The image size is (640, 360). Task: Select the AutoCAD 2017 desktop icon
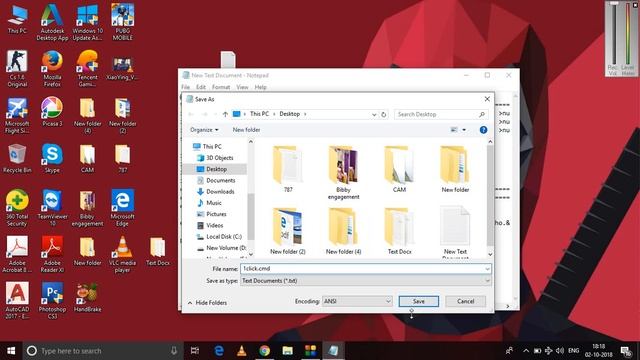point(17,301)
